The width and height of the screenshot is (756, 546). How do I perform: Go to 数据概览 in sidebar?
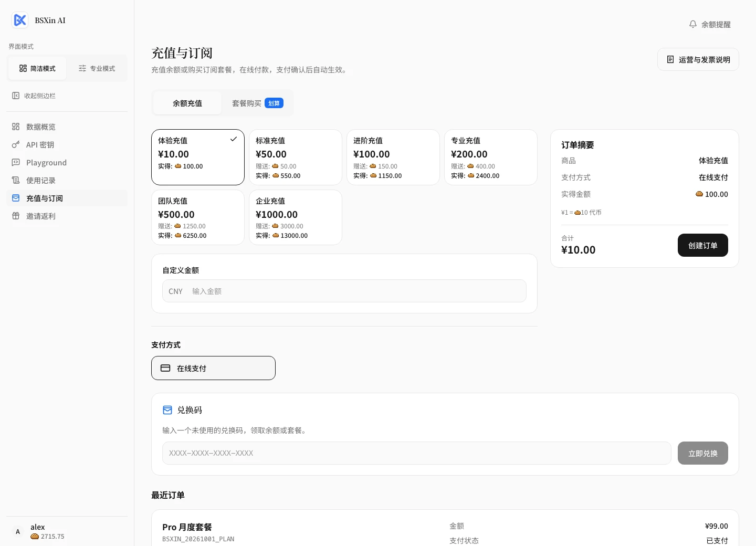(67, 127)
